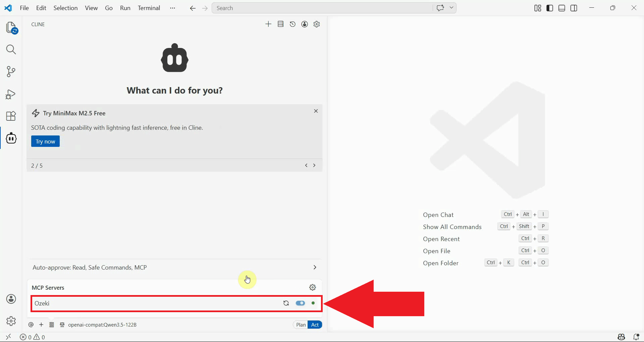The image size is (644, 342).
Task: Show the next announcement banner
Action: coord(314,165)
